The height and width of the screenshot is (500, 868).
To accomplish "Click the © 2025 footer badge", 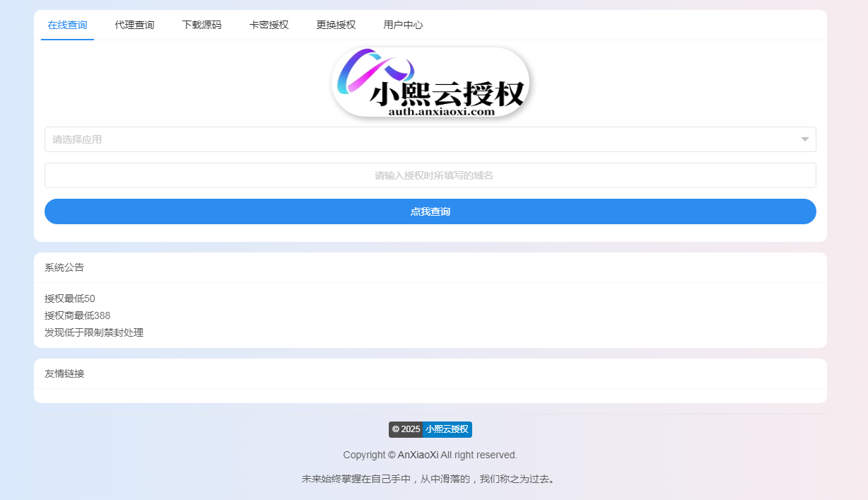I will pyautogui.click(x=406, y=429).
